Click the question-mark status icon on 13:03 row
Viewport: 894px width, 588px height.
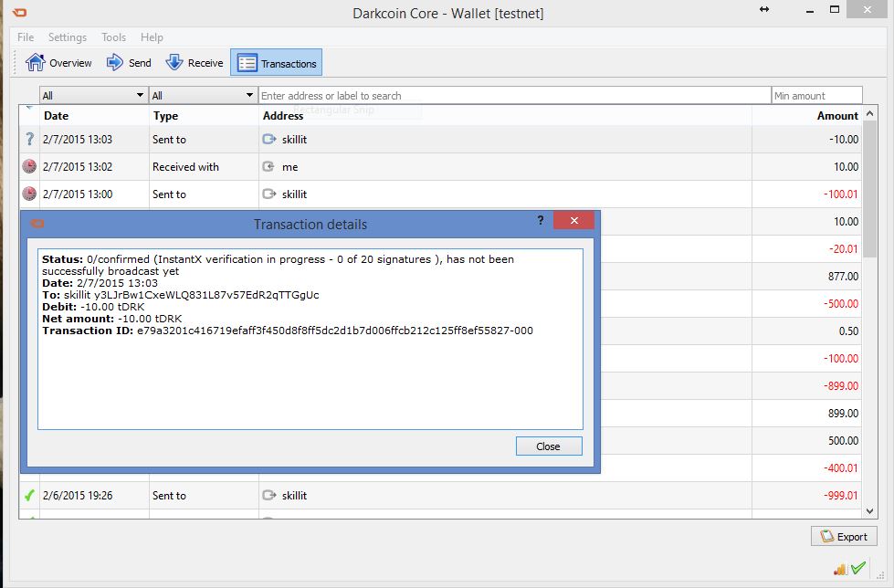(x=29, y=139)
